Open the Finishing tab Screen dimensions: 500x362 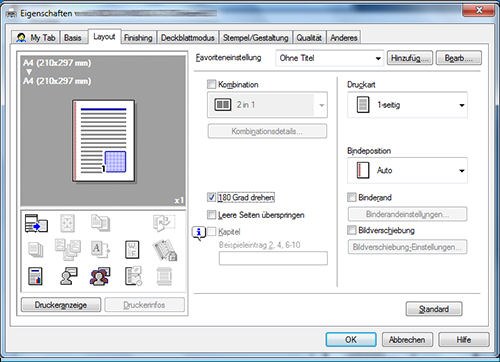(138, 38)
